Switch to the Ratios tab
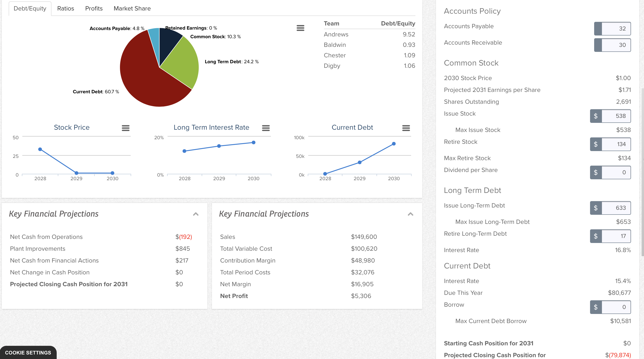 [66, 8]
